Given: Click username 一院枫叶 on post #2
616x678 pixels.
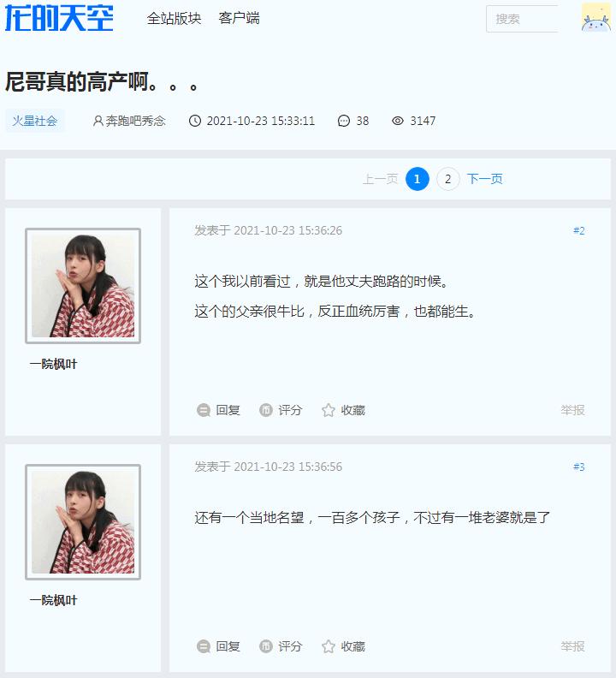Looking at the screenshot, I should [53, 364].
